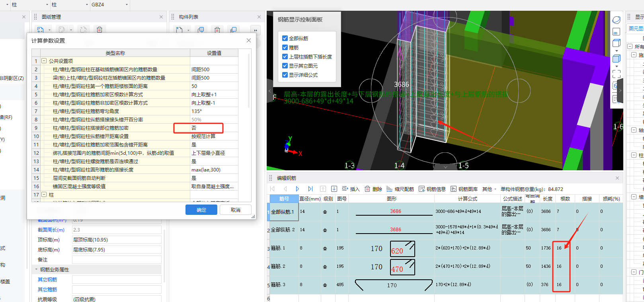Screen dimensions: 644x302
Task: Click the layer copy icon in 构件列表
Action: (x=234, y=30)
